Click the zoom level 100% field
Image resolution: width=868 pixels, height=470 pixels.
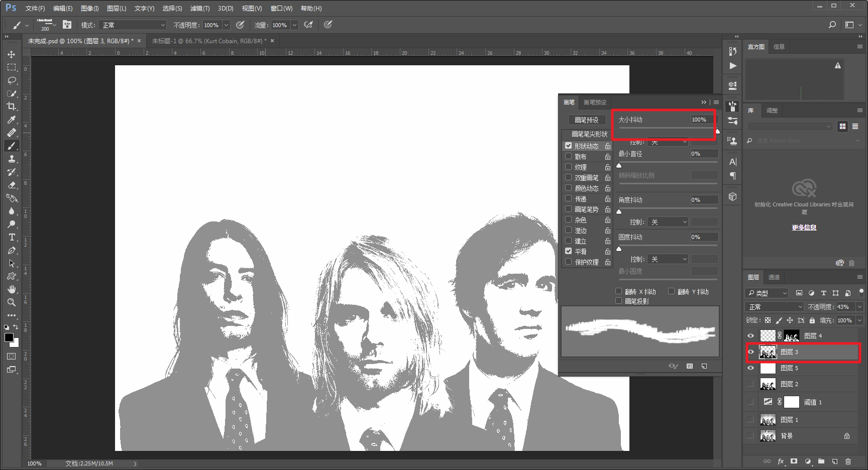pos(35,463)
